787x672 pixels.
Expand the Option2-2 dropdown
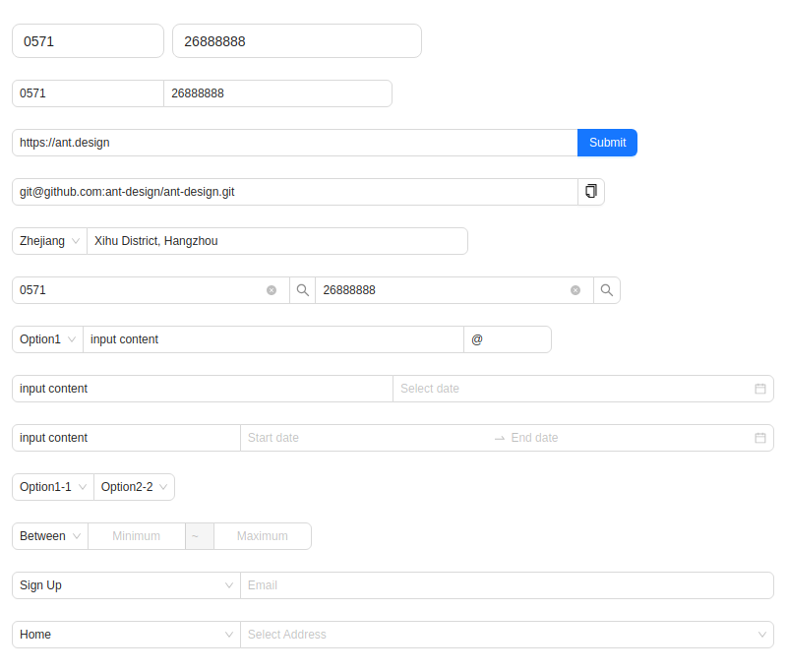[x=134, y=487]
